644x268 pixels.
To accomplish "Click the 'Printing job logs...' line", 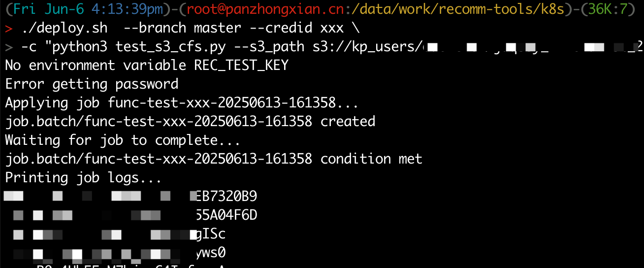I will pyautogui.click(x=84, y=177).
